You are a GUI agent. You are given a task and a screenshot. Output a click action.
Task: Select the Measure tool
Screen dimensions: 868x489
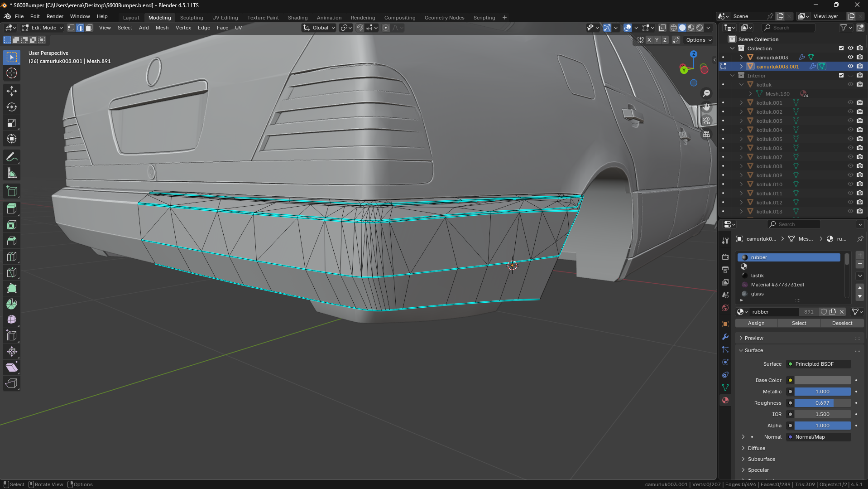click(x=12, y=173)
